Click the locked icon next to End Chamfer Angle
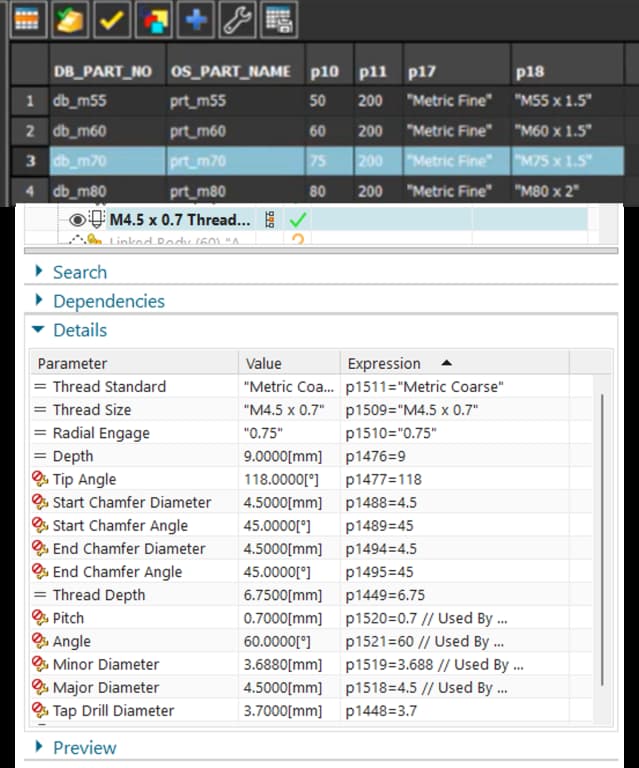This screenshot has height=768, width=639. [x=40, y=571]
